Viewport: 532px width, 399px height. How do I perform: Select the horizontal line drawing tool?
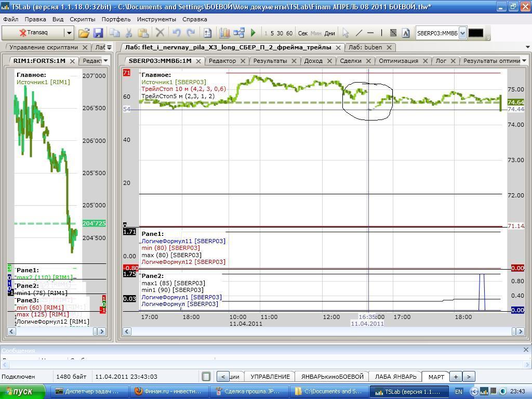point(370,33)
